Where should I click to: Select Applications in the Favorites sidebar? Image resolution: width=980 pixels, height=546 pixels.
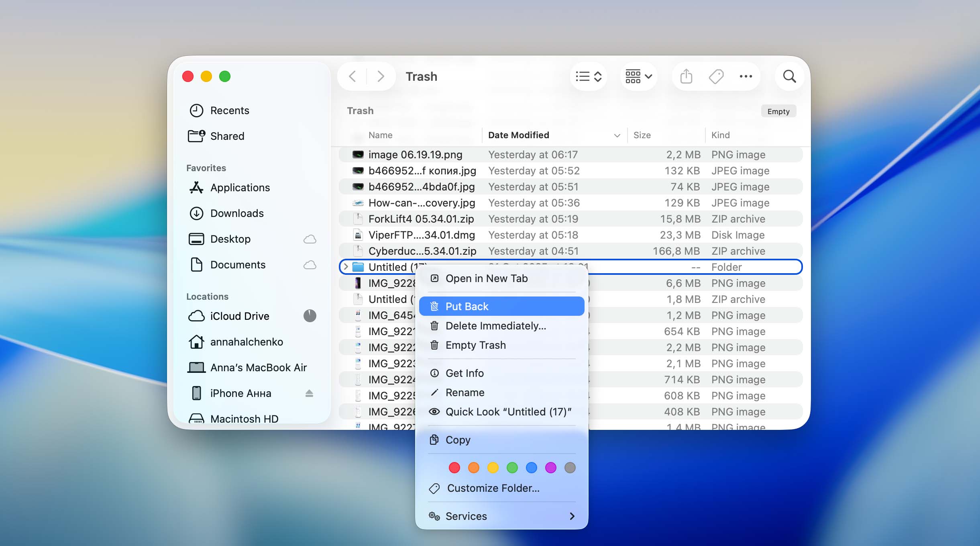[240, 188]
